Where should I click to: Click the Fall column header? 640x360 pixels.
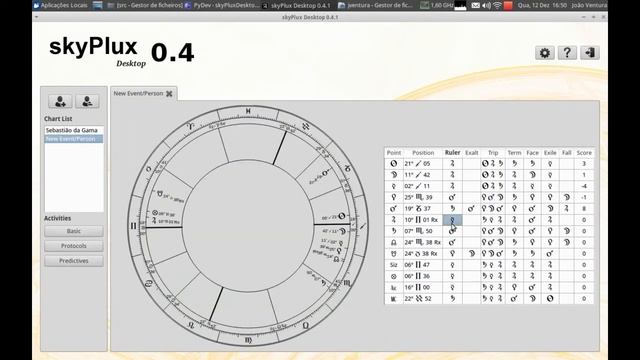[567, 153]
